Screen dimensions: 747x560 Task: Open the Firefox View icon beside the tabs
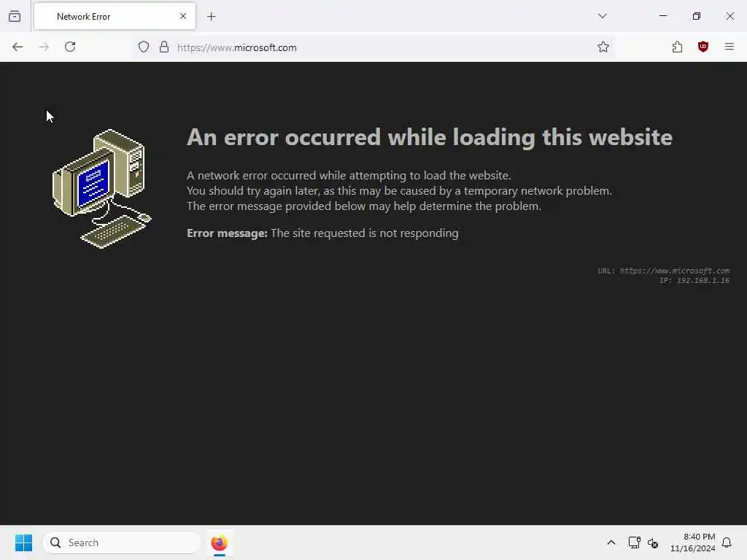coord(15,16)
